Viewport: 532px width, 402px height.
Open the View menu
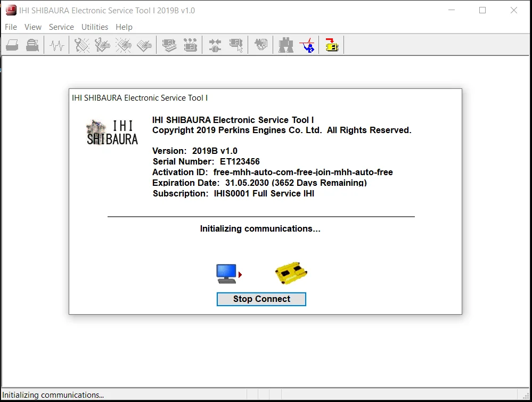point(33,27)
